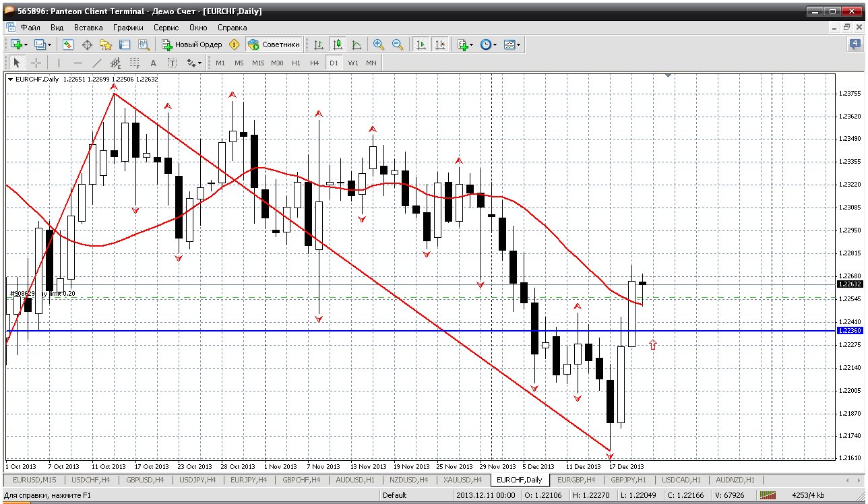Screen dimensions: 868x504
Task: Switch to M30 timeframe
Action: pos(277,63)
